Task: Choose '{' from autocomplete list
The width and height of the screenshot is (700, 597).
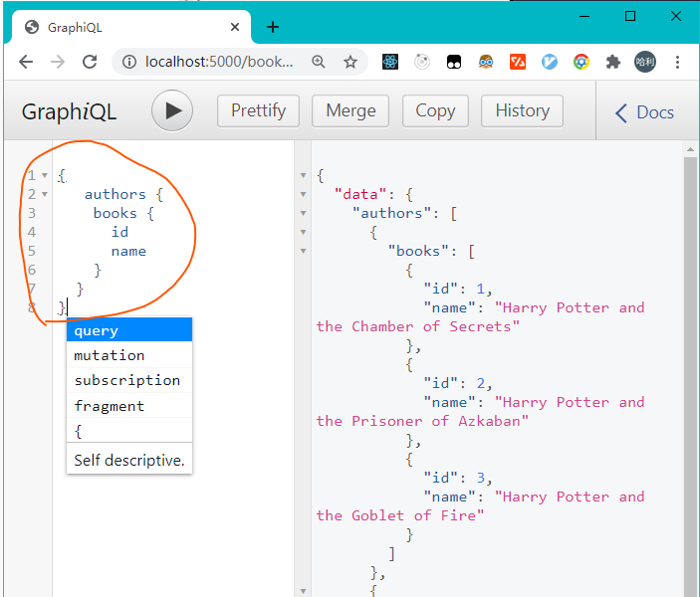Action: [129, 431]
